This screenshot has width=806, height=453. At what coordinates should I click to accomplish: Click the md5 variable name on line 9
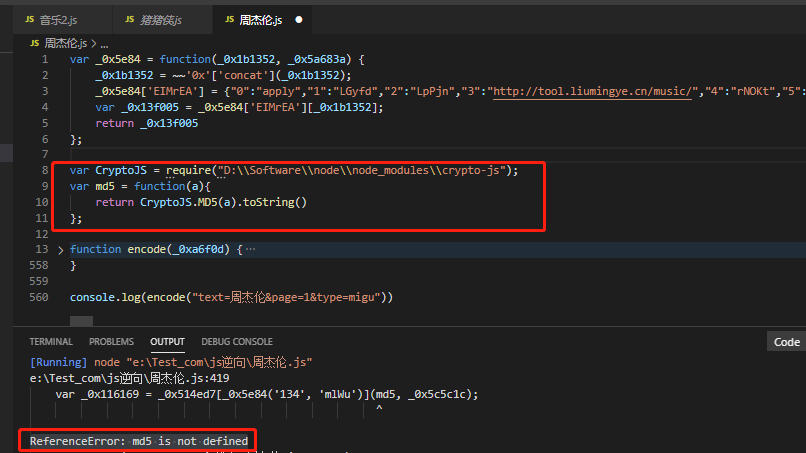pos(105,186)
